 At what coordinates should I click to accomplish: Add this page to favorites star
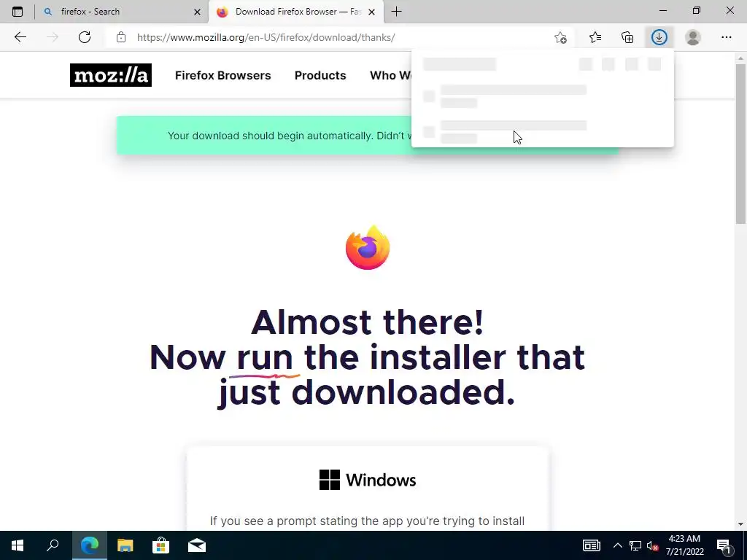(561, 37)
